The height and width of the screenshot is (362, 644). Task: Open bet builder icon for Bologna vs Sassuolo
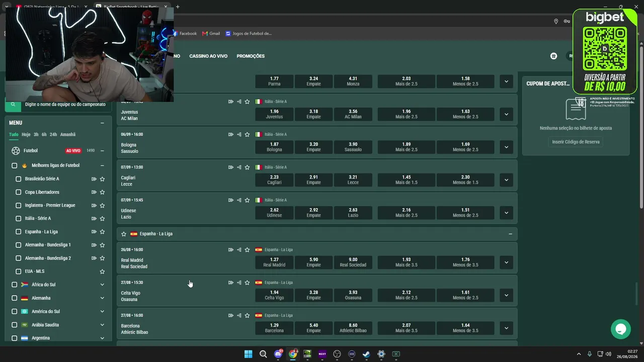(239, 134)
